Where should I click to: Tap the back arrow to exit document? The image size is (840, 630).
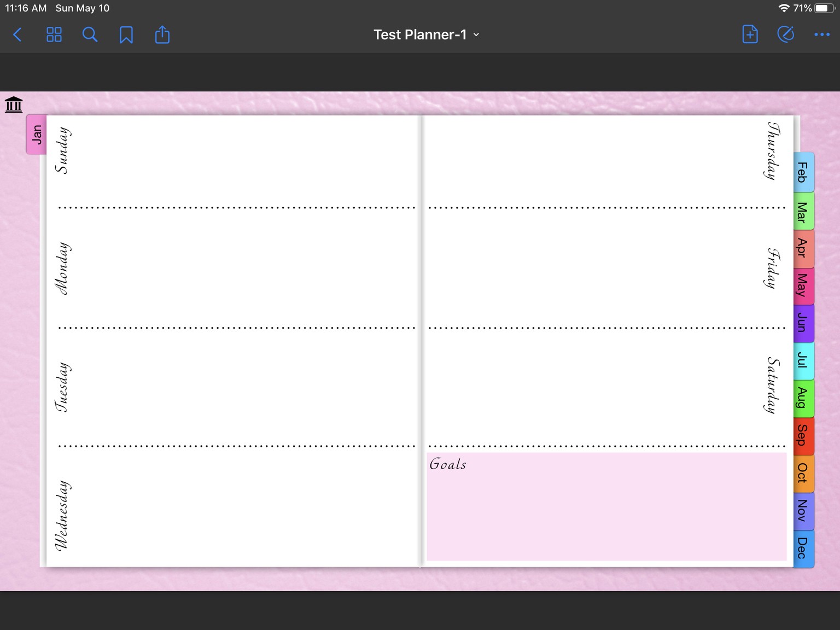[17, 35]
